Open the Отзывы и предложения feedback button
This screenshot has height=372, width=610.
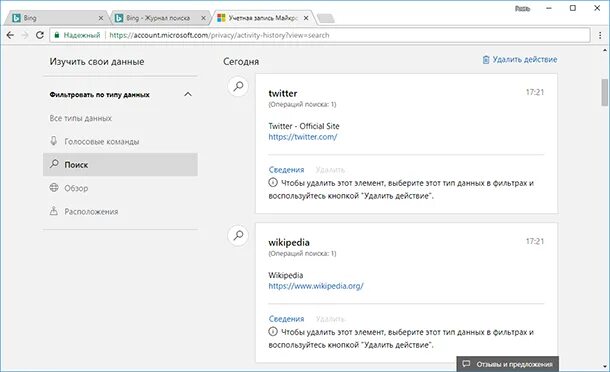pyautogui.click(x=507, y=364)
